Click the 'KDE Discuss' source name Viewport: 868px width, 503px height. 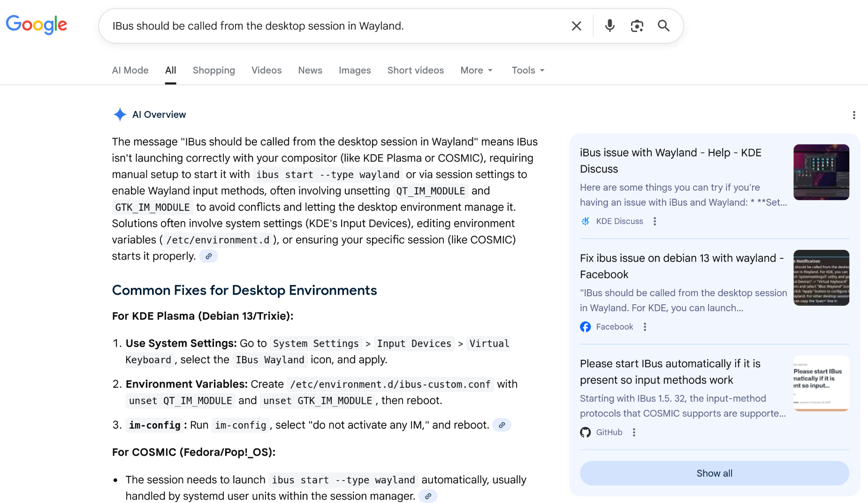pos(619,221)
